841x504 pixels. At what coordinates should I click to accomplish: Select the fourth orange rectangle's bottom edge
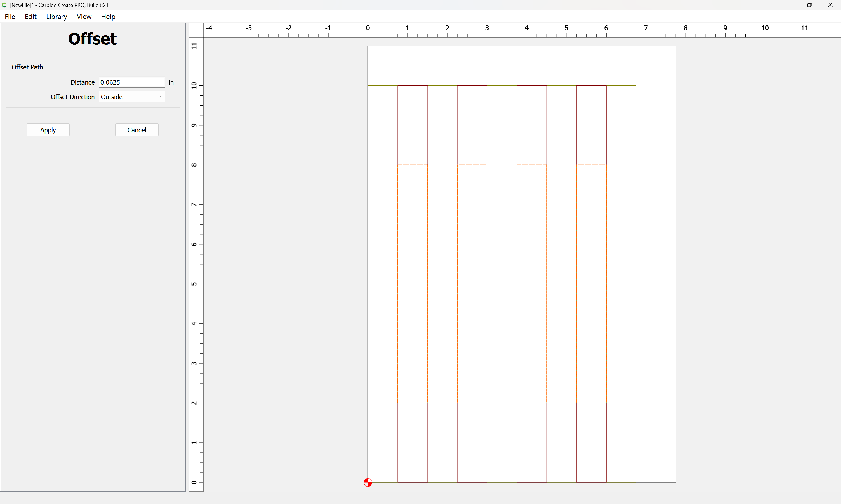point(591,403)
